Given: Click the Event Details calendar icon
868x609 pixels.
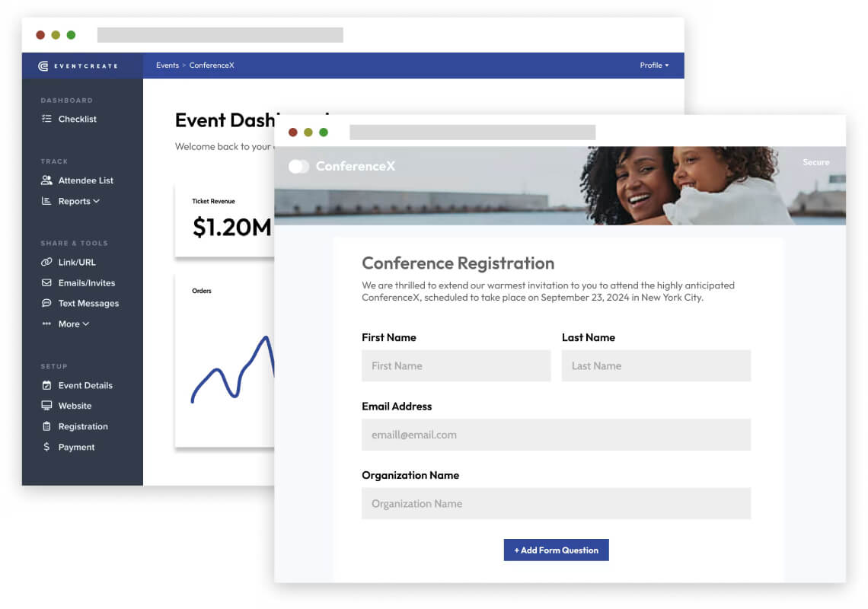Looking at the screenshot, I should point(46,384).
